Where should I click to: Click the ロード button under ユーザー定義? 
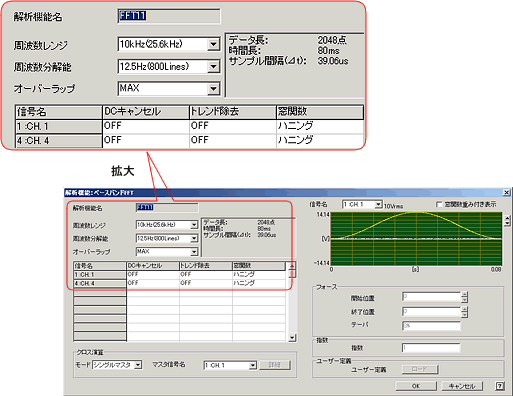420,369
